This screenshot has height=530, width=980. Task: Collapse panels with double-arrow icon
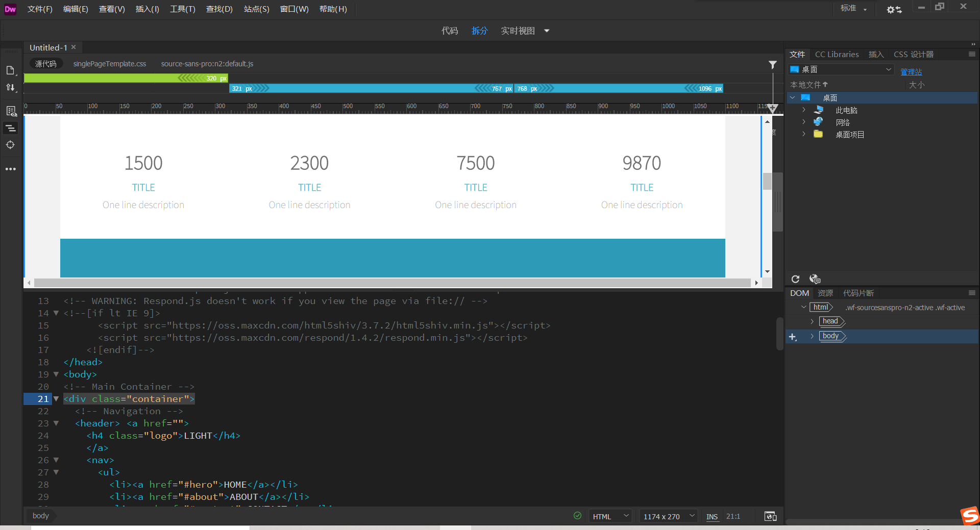(973, 44)
